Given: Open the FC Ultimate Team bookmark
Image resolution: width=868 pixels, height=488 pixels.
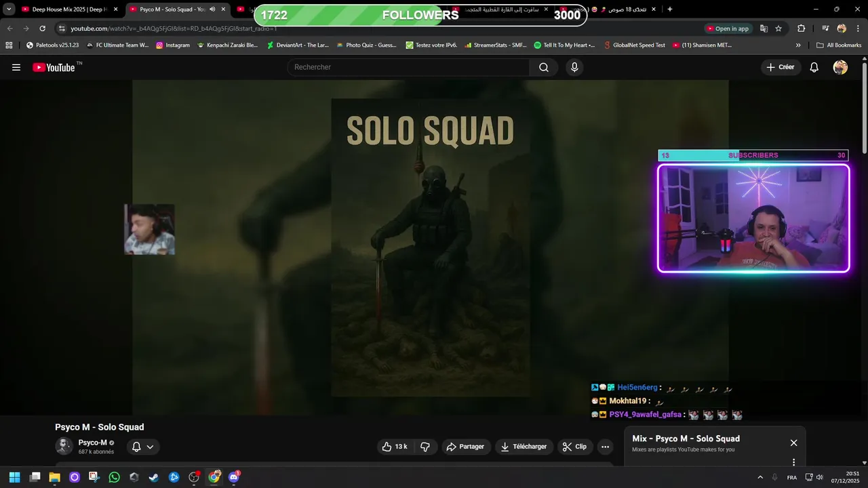Looking at the screenshot, I should [x=117, y=45].
